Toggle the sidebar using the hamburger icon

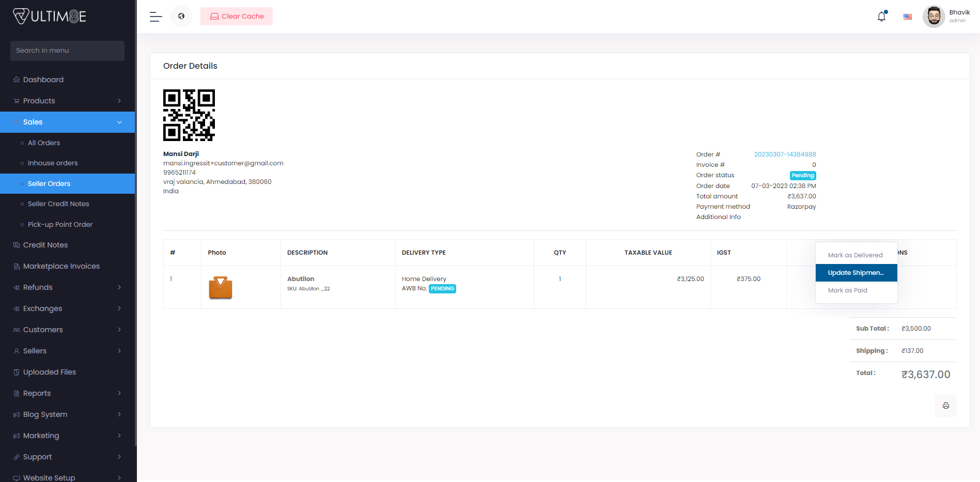point(155,17)
